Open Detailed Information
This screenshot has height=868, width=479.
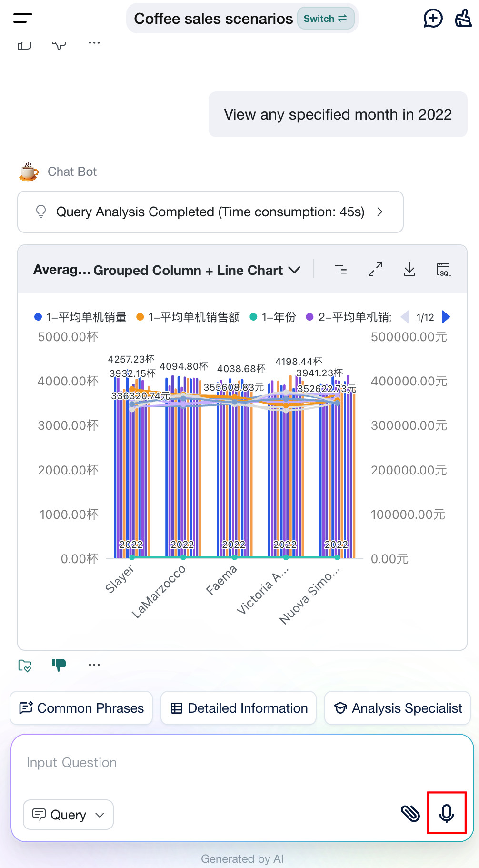click(x=239, y=708)
